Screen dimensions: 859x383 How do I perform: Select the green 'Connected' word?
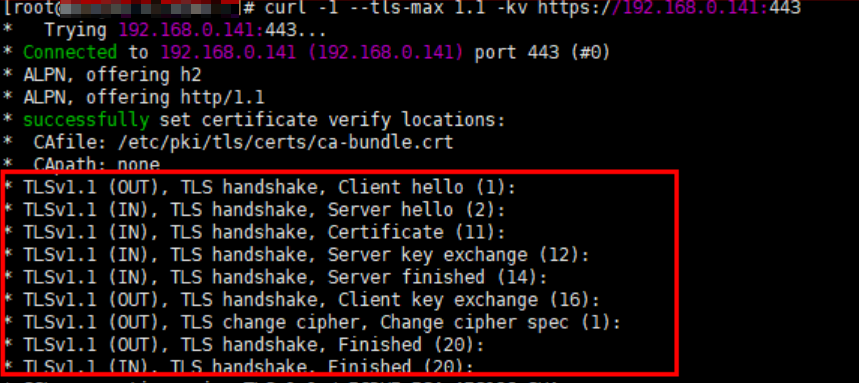tap(70, 53)
